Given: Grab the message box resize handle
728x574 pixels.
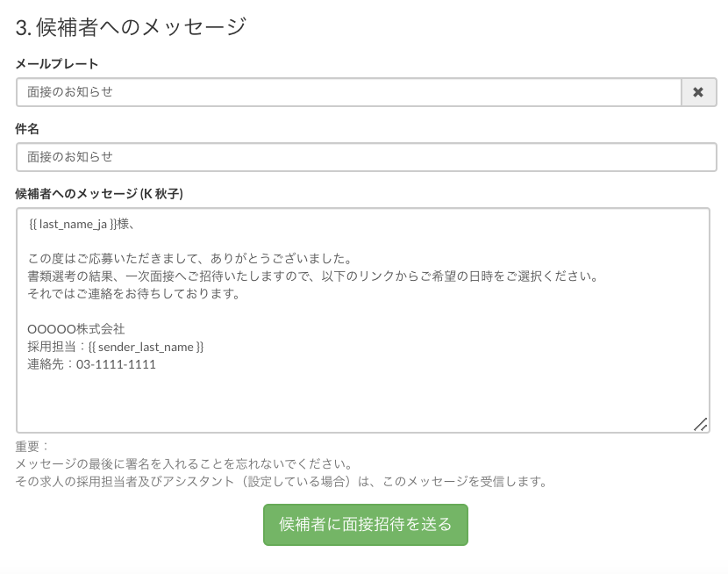Looking at the screenshot, I should [x=700, y=424].
